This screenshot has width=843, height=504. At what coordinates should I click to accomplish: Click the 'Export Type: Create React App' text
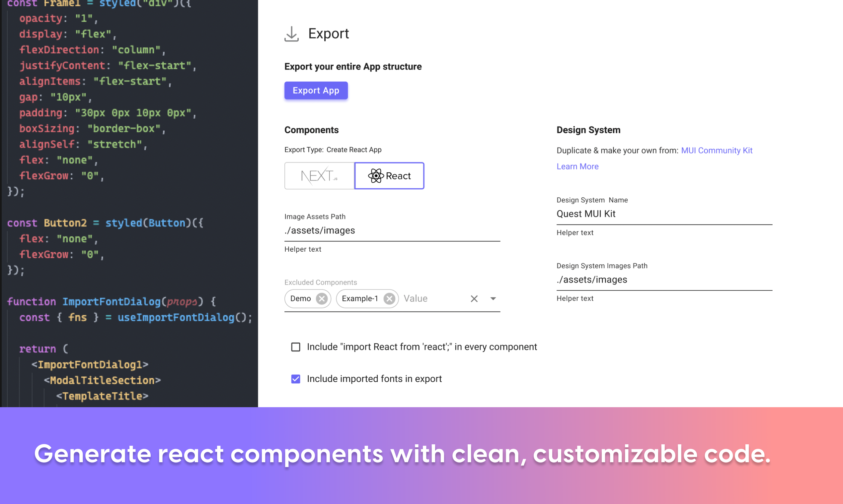coord(333,150)
